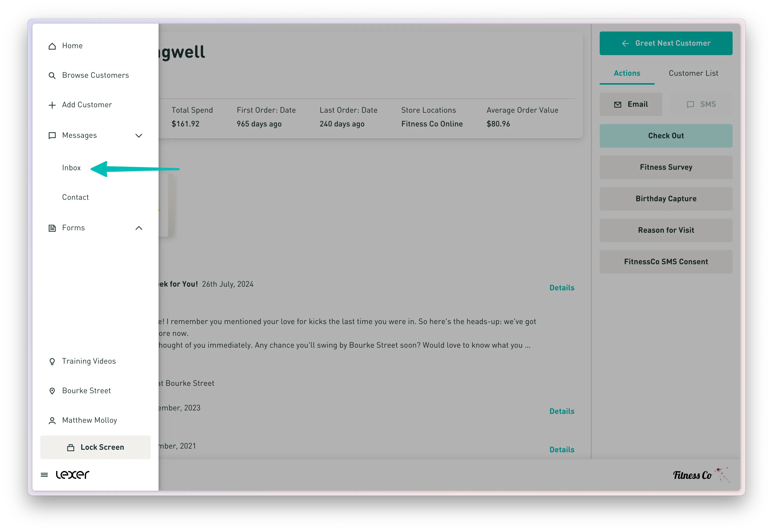Open the Inbox menu item
This screenshot has width=773, height=532.
coord(71,168)
